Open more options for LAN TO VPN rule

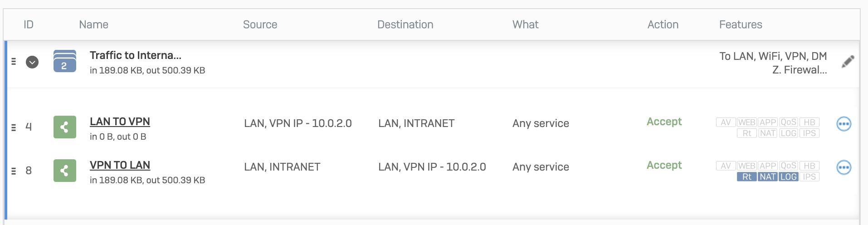[844, 124]
